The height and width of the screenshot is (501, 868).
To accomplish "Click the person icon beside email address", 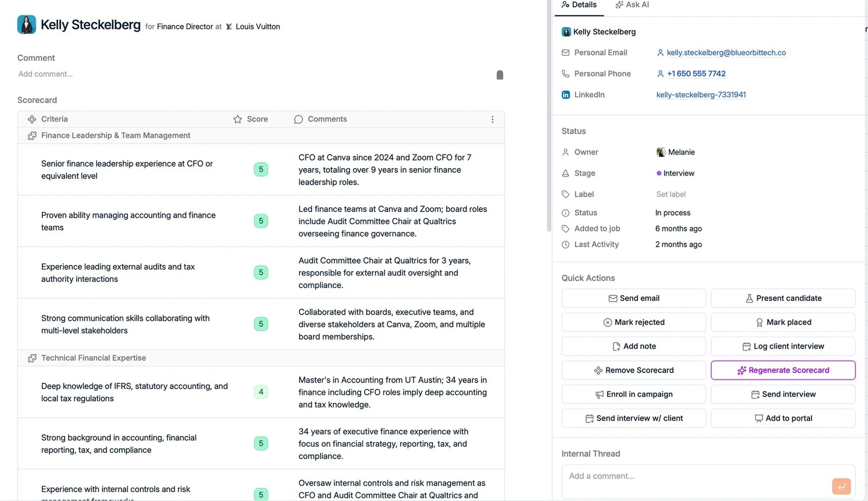I will tap(660, 53).
